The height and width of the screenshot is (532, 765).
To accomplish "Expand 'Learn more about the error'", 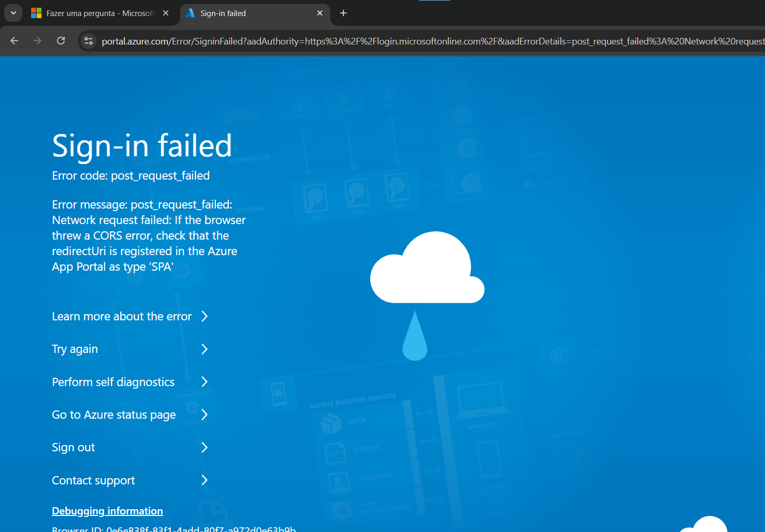I will [122, 316].
